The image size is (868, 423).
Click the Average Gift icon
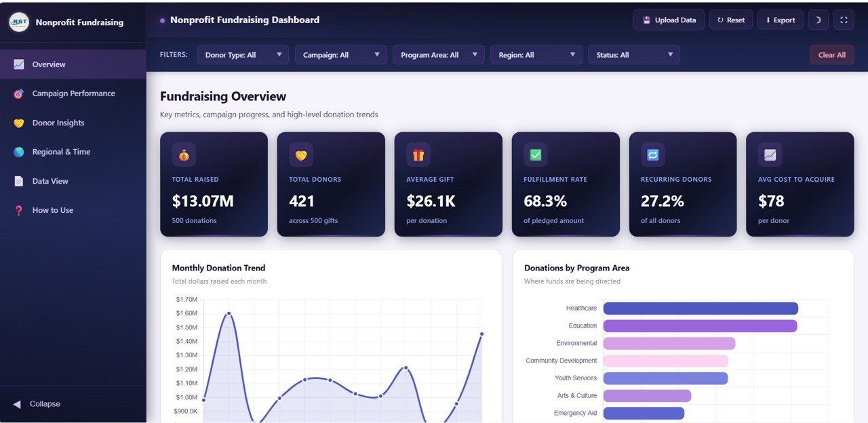[x=418, y=155]
